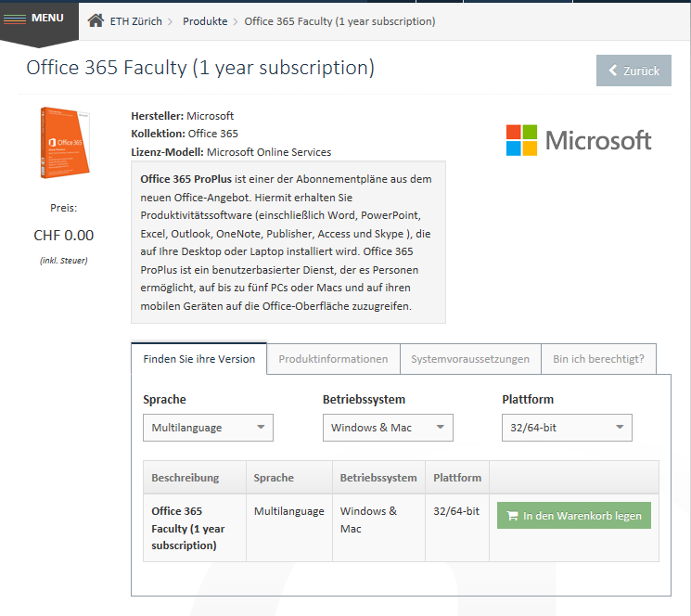Click the Microsoft logo
This screenshot has height=616, width=691.
(579, 141)
